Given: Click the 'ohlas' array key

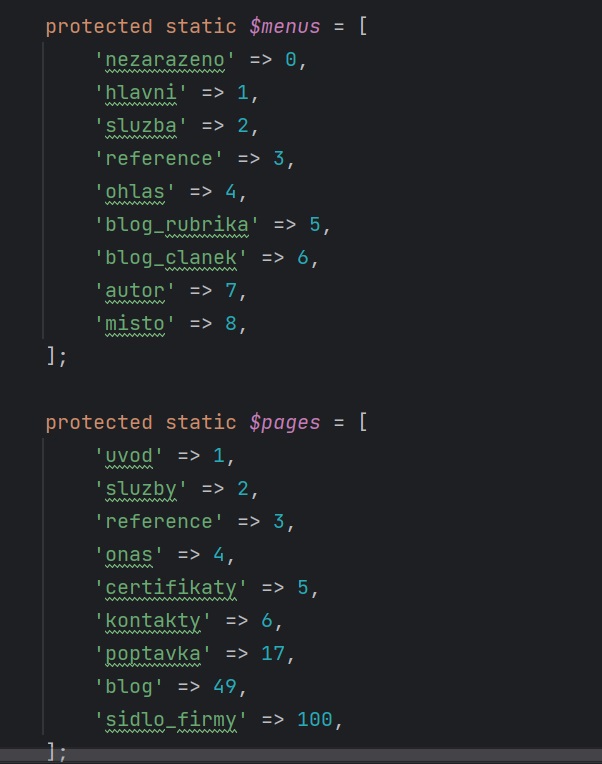Looking at the screenshot, I should pyautogui.click(x=135, y=192).
